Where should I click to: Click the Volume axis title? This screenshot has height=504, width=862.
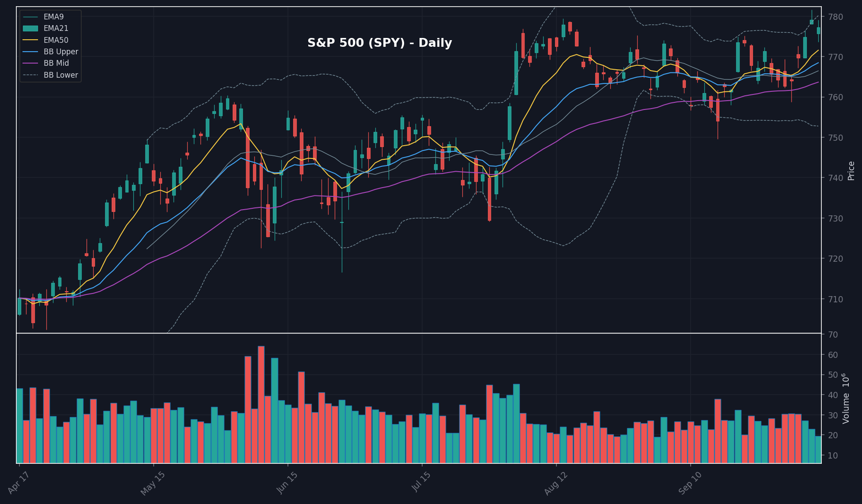click(x=846, y=399)
